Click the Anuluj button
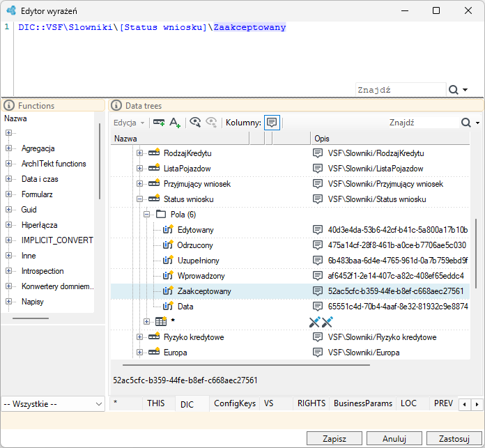This screenshot has height=448, width=485. [x=394, y=439]
